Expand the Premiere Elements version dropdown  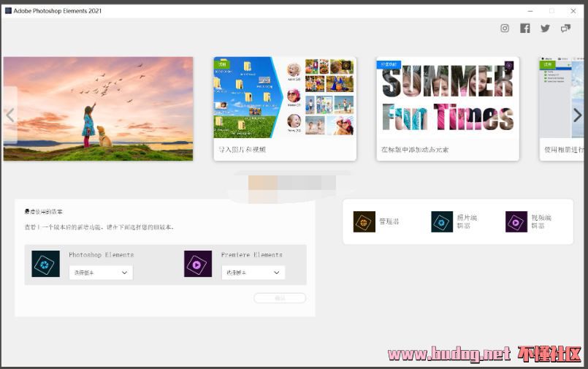point(253,273)
